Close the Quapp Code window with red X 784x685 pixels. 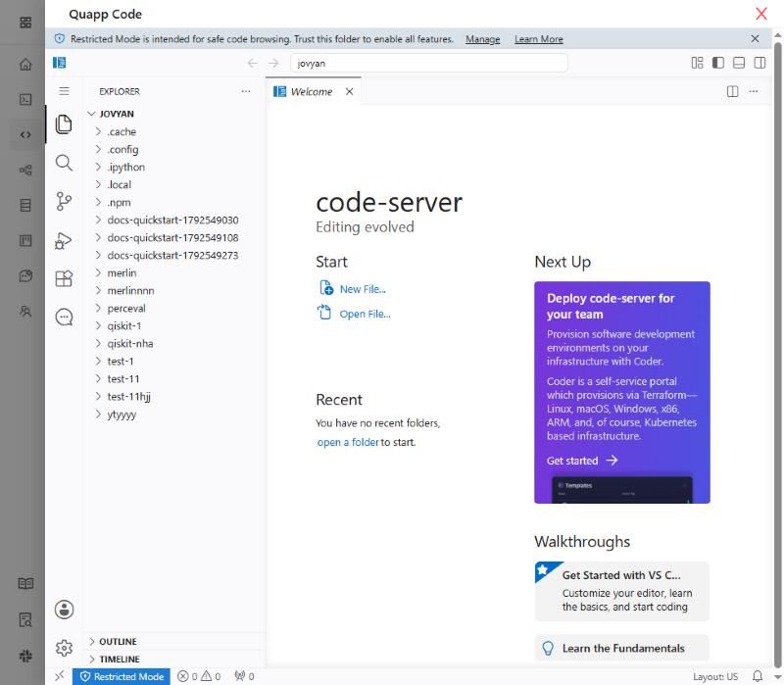coord(761,14)
